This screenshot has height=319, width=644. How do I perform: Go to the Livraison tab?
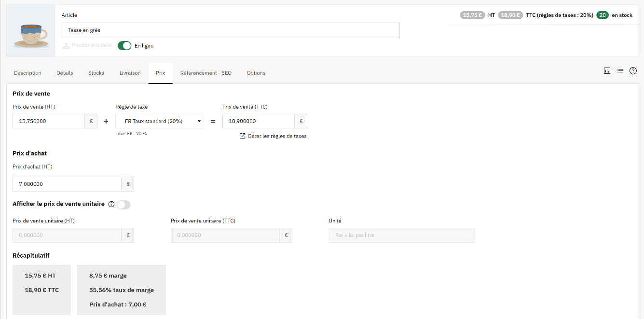coord(130,73)
